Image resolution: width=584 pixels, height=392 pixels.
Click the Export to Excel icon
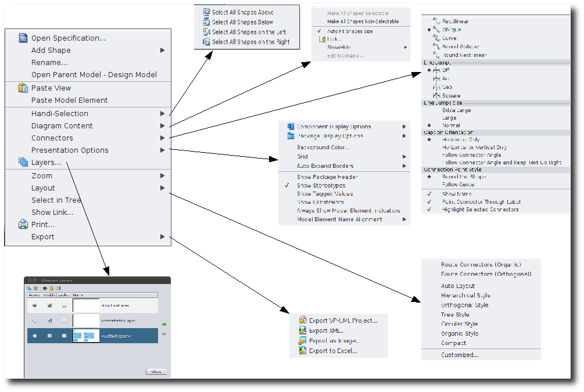(302, 351)
